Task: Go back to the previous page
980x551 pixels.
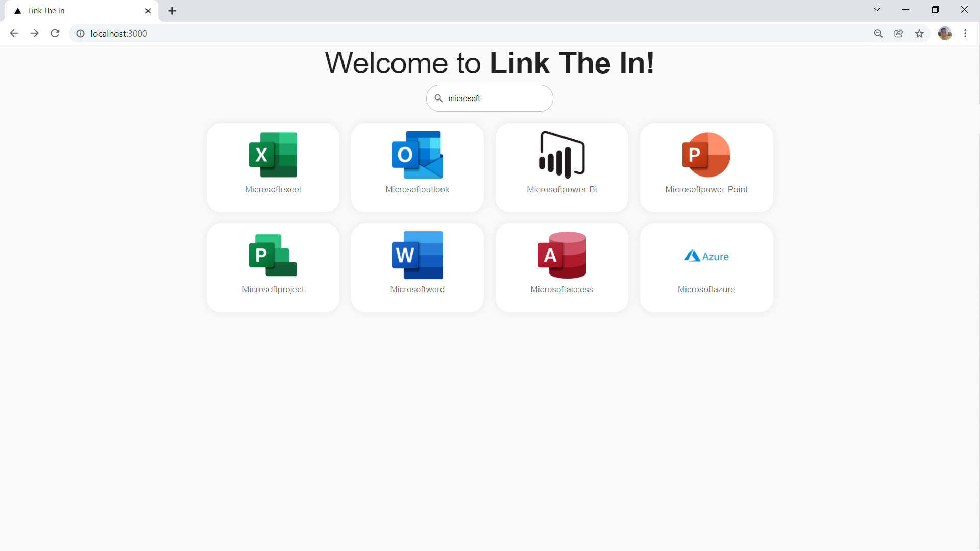Action: click(14, 33)
